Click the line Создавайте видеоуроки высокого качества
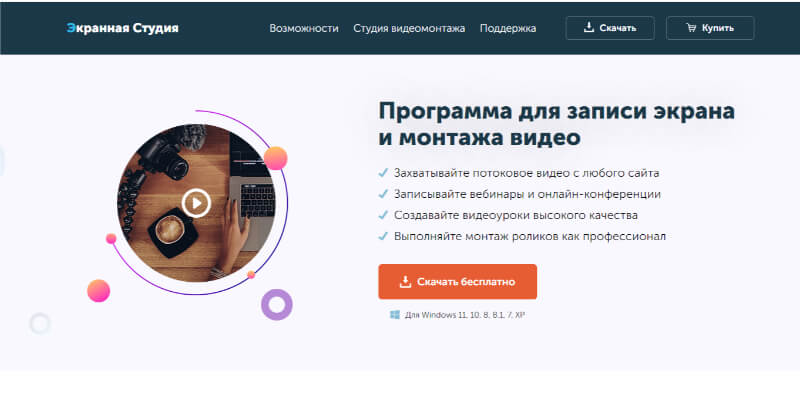The height and width of the screenshot is (408, 800). tap(516, 215)
